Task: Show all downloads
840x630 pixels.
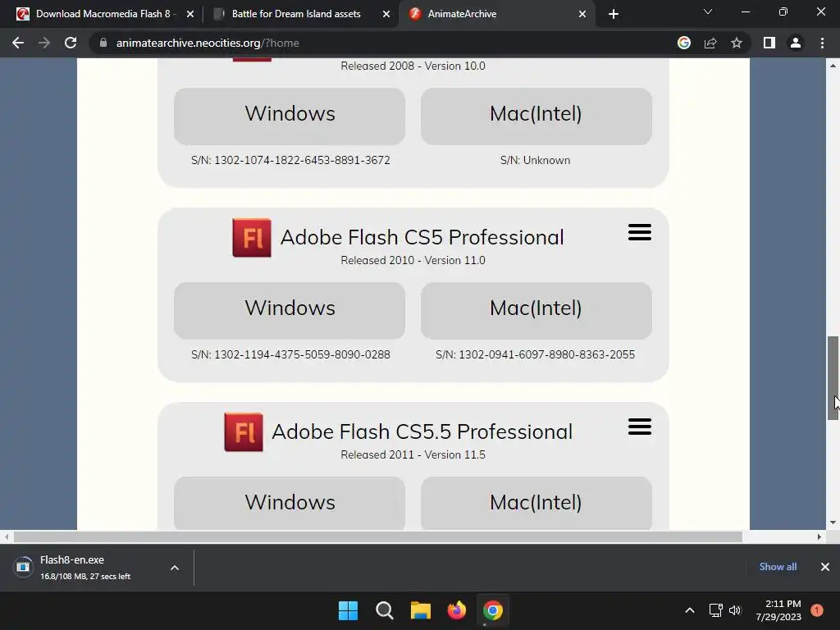Action: pos(778,567)
